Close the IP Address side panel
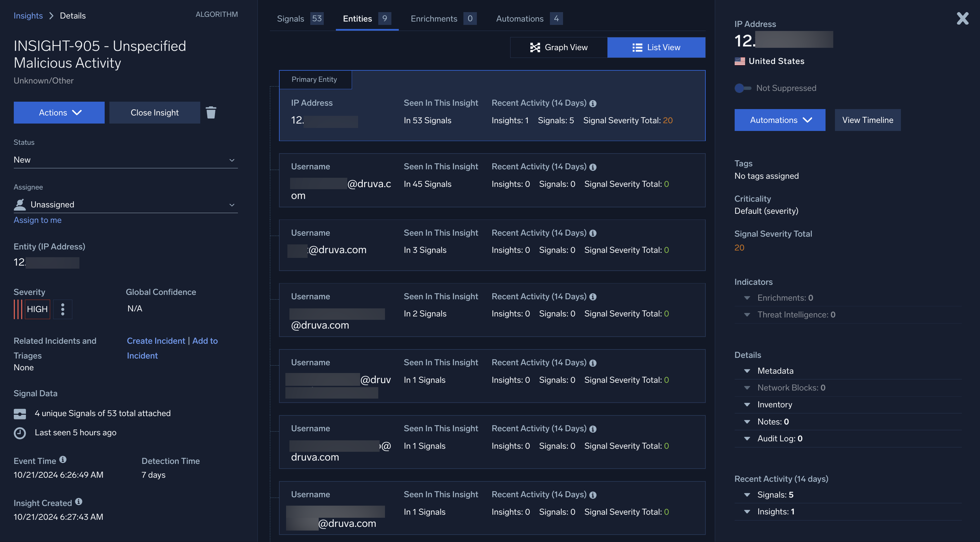Image resolution: width=980 pixels, height=542 pixels. (x=963, y=18)
